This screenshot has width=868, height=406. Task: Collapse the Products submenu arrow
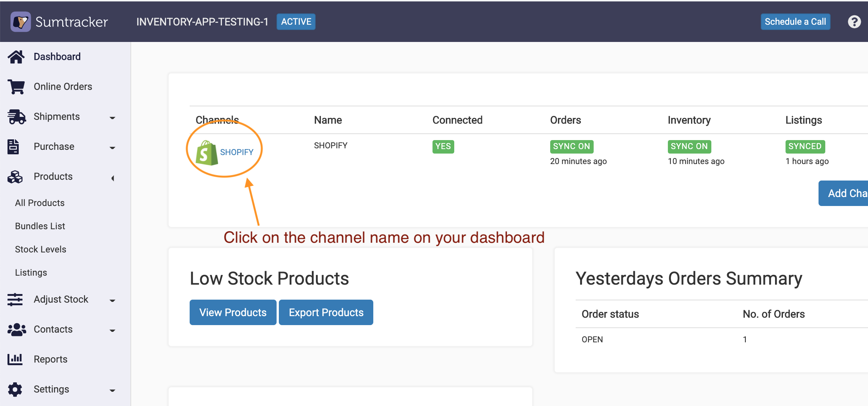112,178
